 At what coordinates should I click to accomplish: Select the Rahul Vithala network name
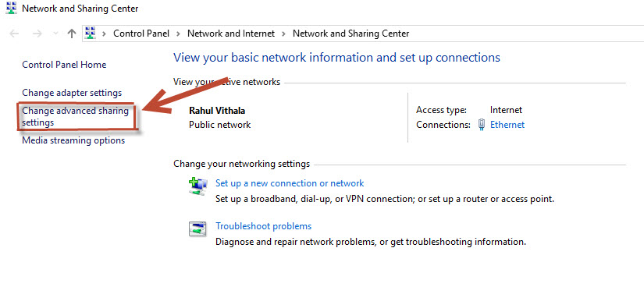coord(217,111)
